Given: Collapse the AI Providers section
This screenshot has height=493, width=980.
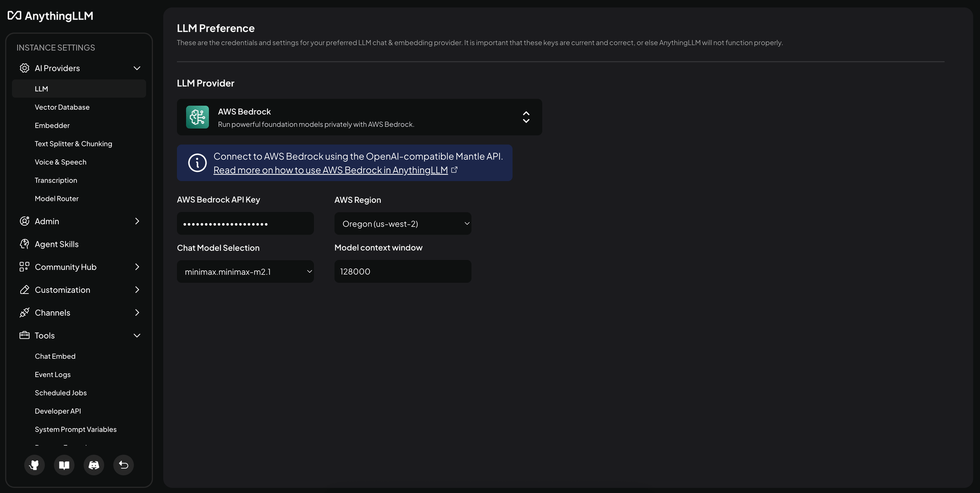Looking at the screenshot, I should click(137, 68).
